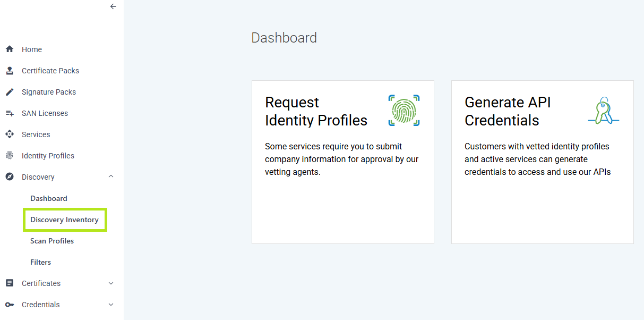This screenshot has height=320, width=644.
Task: Click the Services icon in sidebar
Action: pyautogui.click(x=9, y=134)
